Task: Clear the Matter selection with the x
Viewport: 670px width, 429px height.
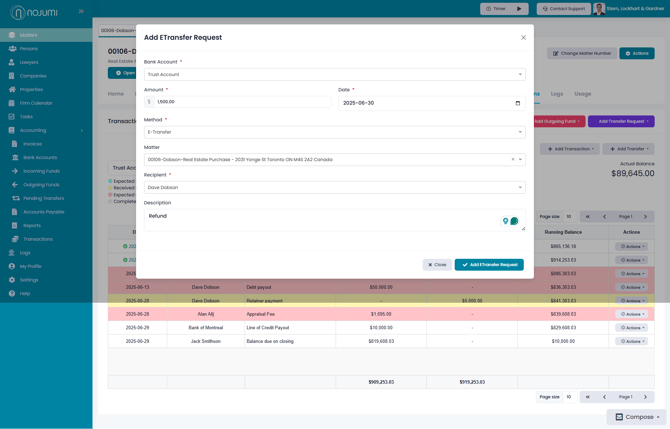Action: coord(513,159)
